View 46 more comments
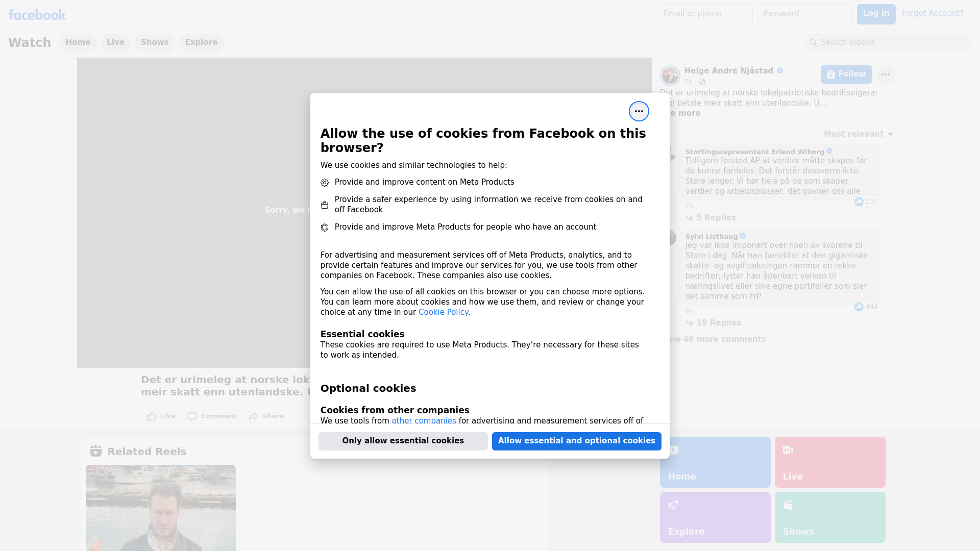 point(714,339)
